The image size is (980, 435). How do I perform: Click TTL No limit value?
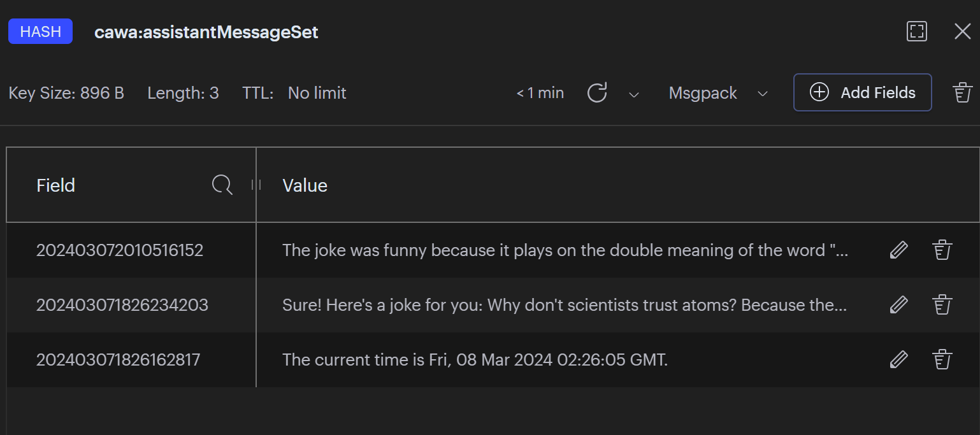pos(317,93)
